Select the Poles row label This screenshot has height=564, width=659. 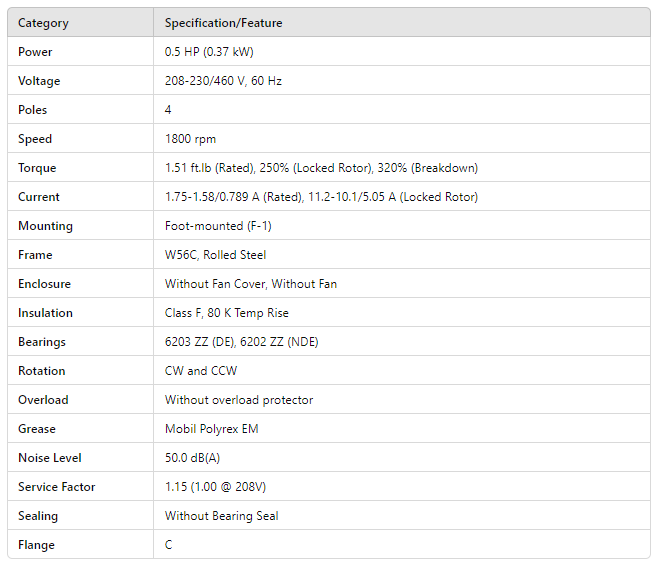[x=33, y=110]
